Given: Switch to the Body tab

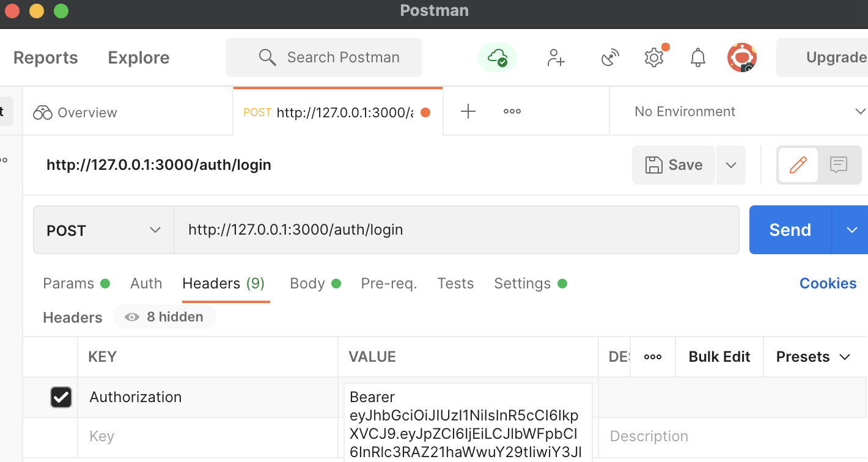Looking at the screenshot, I should pos(315,284).
